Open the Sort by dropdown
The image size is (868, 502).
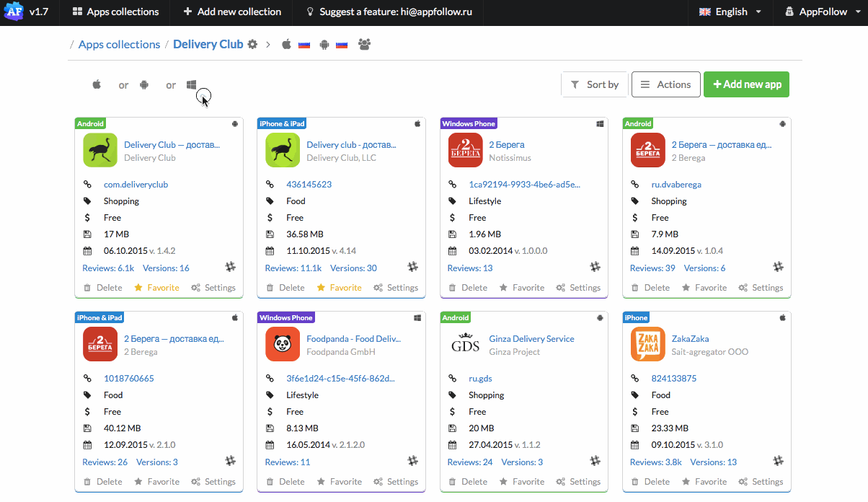[x=595, y=84]
